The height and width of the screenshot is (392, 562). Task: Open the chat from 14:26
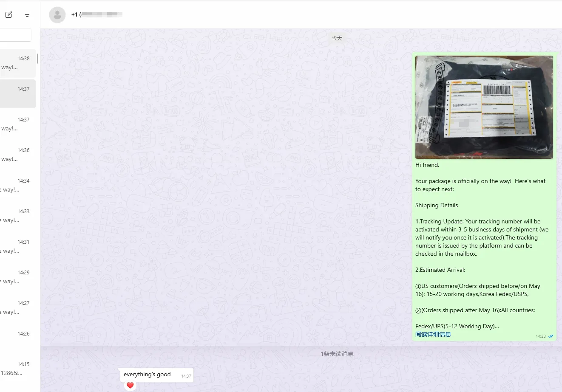17,338
